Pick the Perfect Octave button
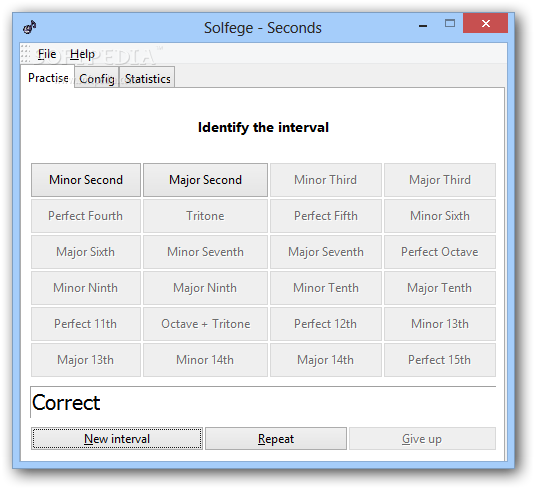The width and height of the screenshot is (535, 489). point(440,252)
